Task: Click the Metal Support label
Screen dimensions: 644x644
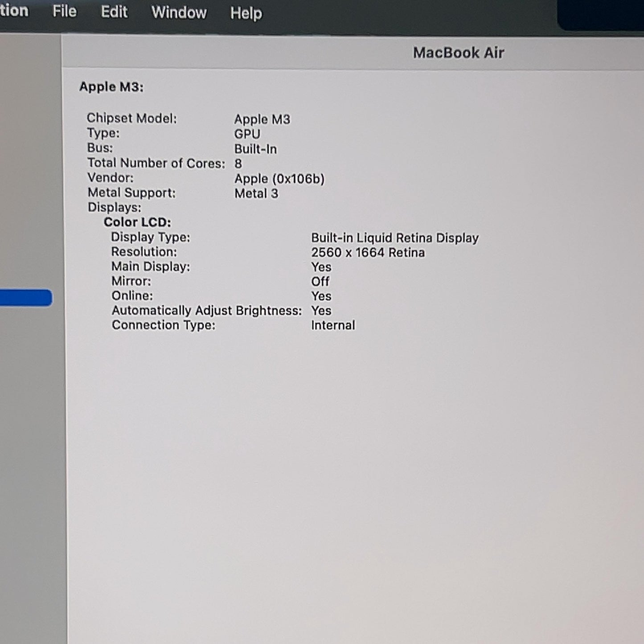Action: click(131, 193)
